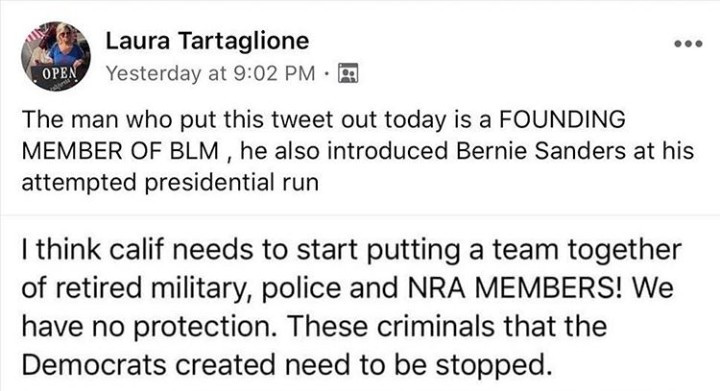Open Laura Tartaglione's profile name link
The image size is (720, 391).
[207, 41]
